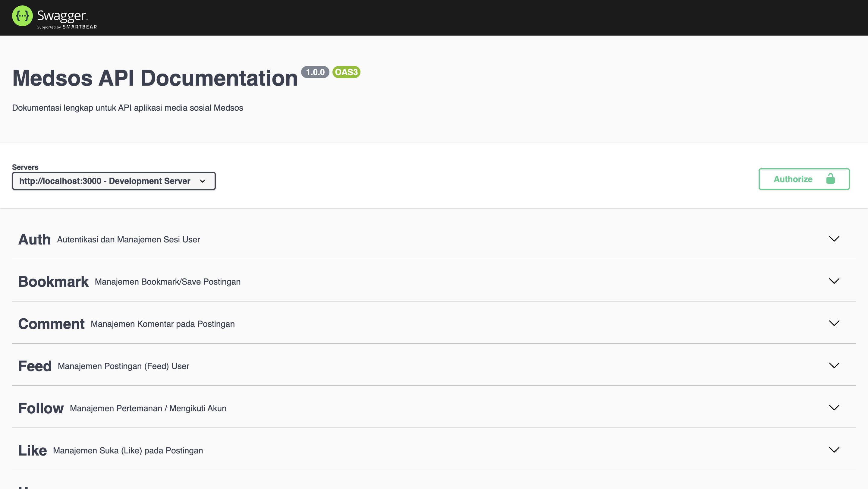Expand Feed section chevron arrow
The image size is (868, 489).
[834, 366]
